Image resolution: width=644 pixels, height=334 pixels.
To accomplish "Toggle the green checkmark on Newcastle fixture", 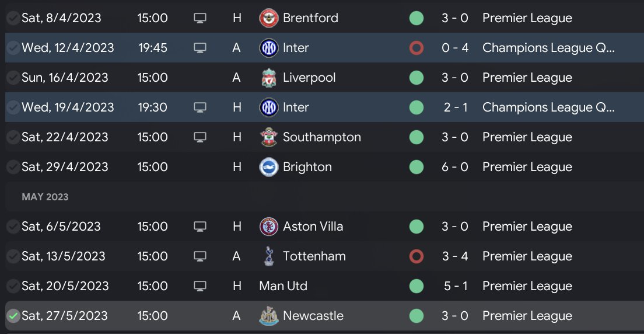I will pos(13,316).
